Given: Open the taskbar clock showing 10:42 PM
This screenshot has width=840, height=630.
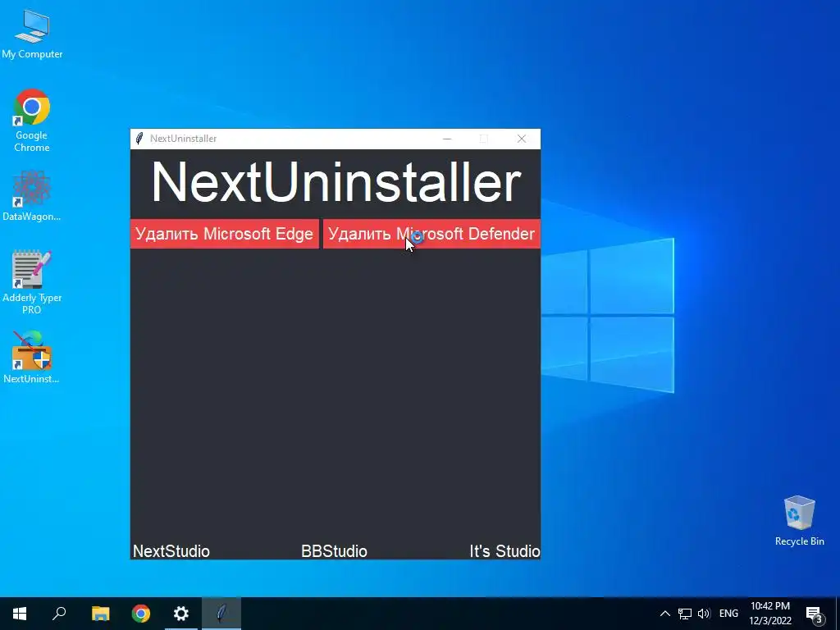Looking at the screenshot, I should click(769, 614).
